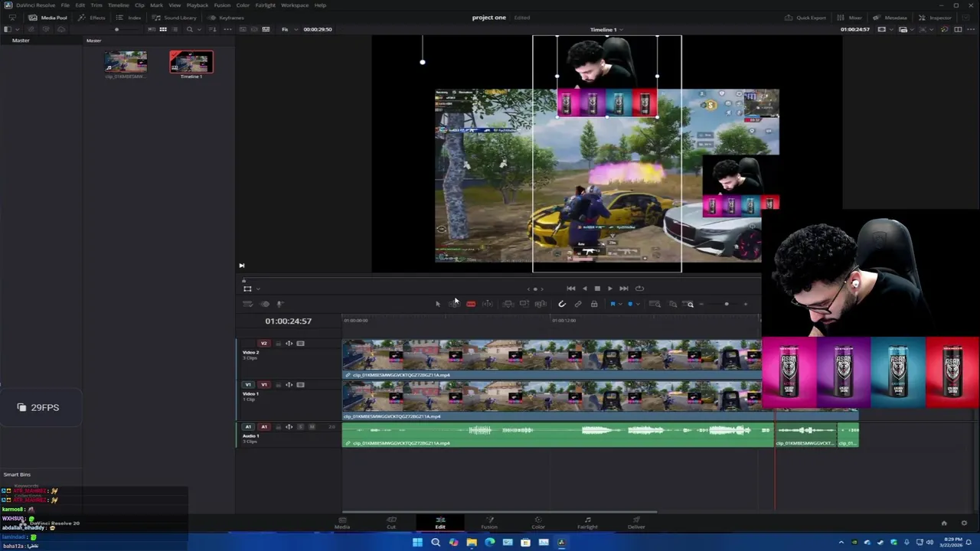The height and width of the screenshot is (551, 980).
Task: Select the arrow Selection Mode tool
Action: coord(438,304)
